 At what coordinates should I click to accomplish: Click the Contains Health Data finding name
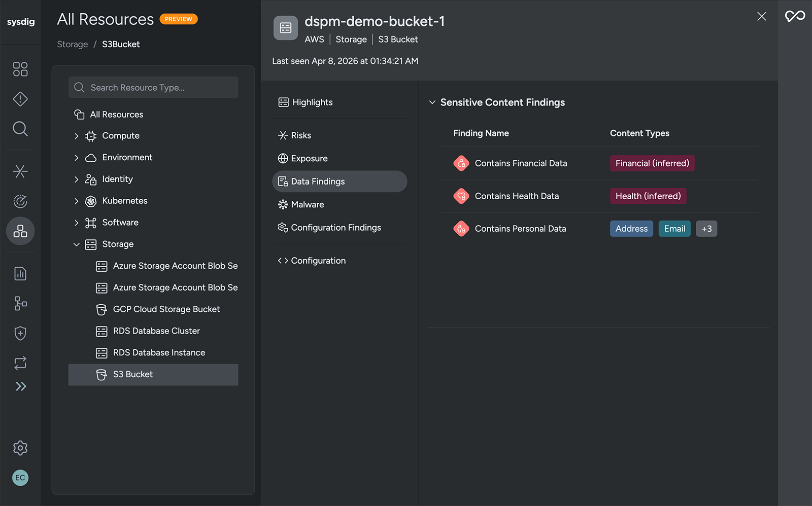[517, 196]
